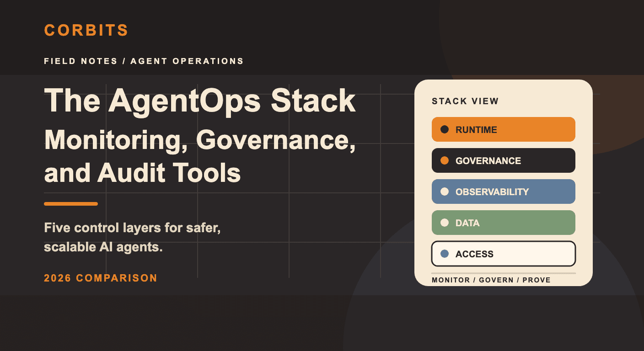
Task: Click the orange dot beside GOVERNANCE
Action: tap(444, 160)
